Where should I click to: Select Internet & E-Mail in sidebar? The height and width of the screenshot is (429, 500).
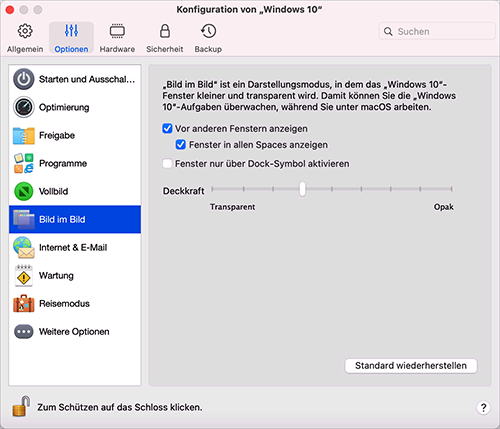(75, 247)
